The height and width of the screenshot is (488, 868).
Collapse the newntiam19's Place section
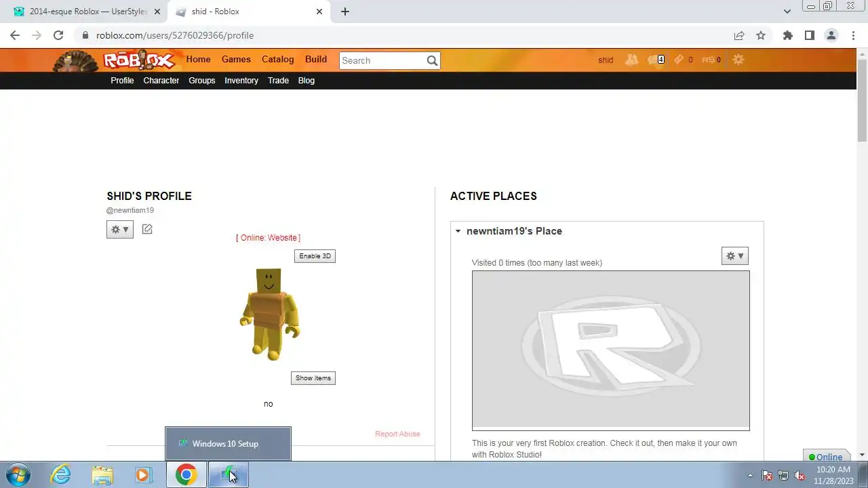point(458,231)
